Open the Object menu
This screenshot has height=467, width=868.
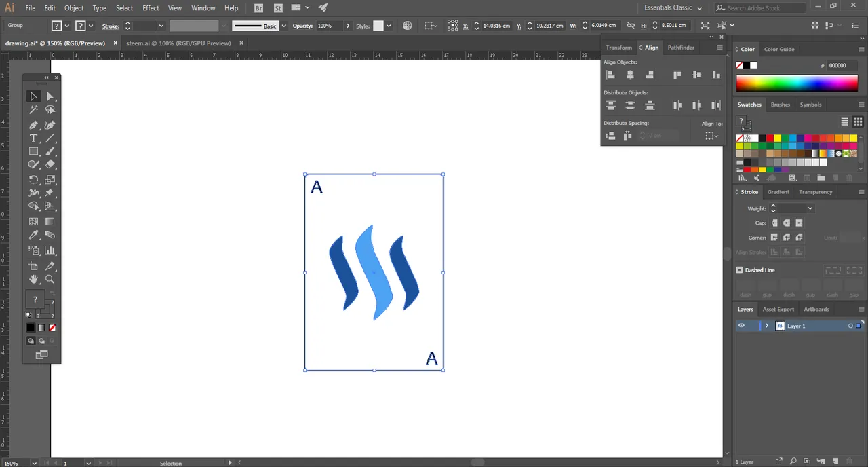tap(74, 8)
